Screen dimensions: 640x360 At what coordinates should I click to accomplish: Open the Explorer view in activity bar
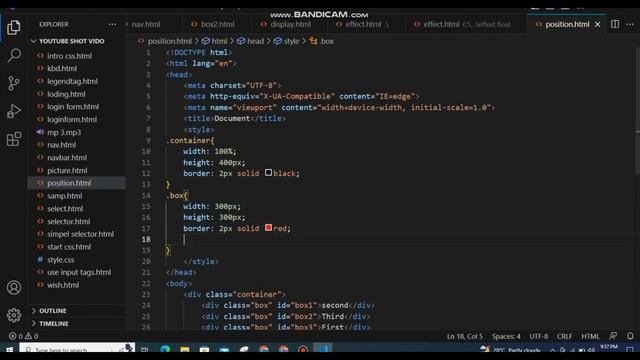pyautogui.click(x=13, y=28)
